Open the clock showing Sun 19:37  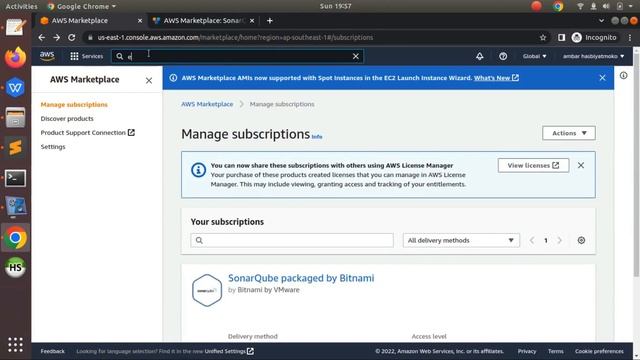[336, 6]
